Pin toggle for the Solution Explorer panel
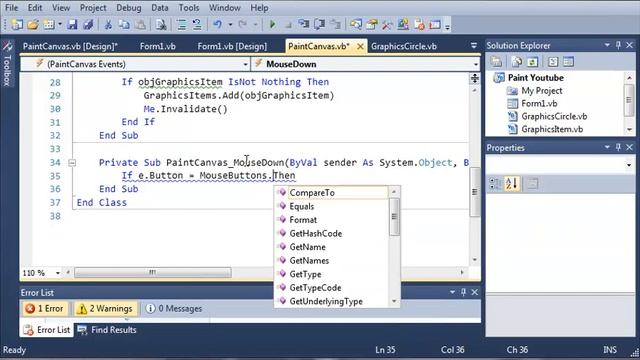The height and width of the screenshot is (360, 640). point(618,45)
